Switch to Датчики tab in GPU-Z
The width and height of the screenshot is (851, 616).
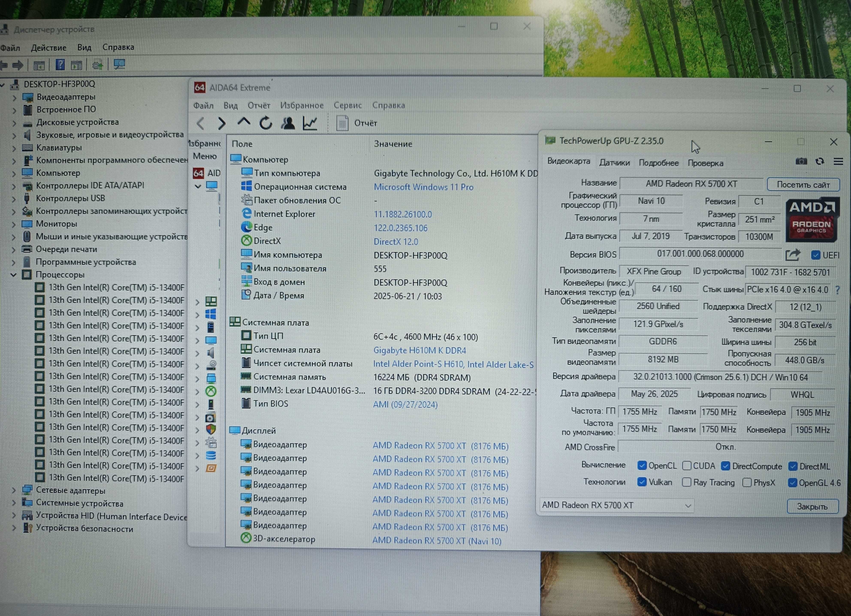coord(615,162)
